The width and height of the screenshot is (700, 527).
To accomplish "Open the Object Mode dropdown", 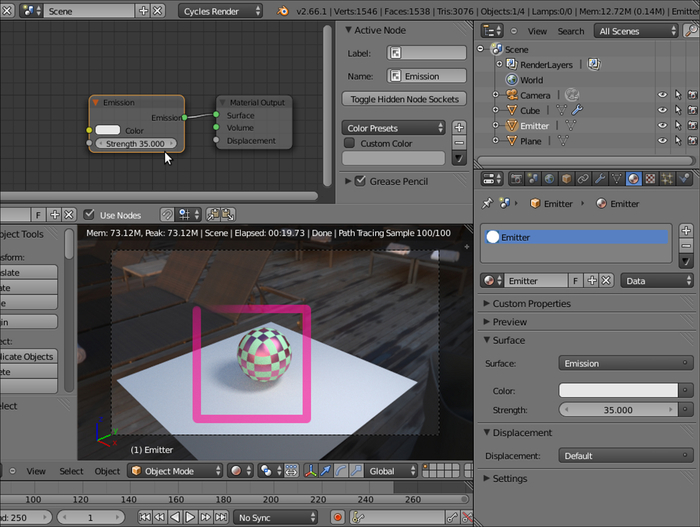I will coord(174,471).
